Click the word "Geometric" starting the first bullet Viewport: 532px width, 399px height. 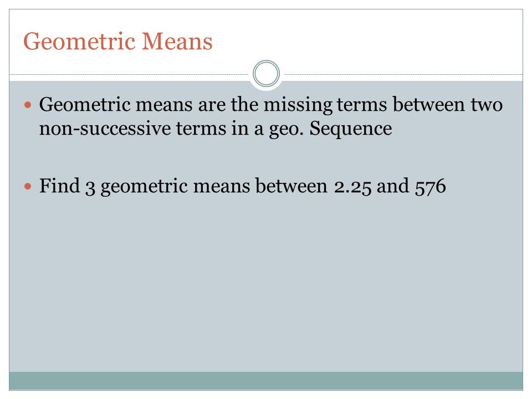[x=85, y=104]
